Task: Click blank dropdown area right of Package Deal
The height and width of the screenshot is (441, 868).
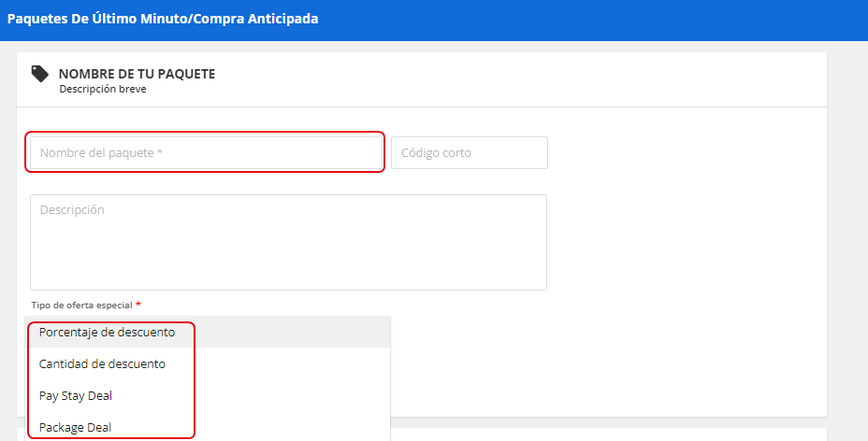Action: point(292,427)
